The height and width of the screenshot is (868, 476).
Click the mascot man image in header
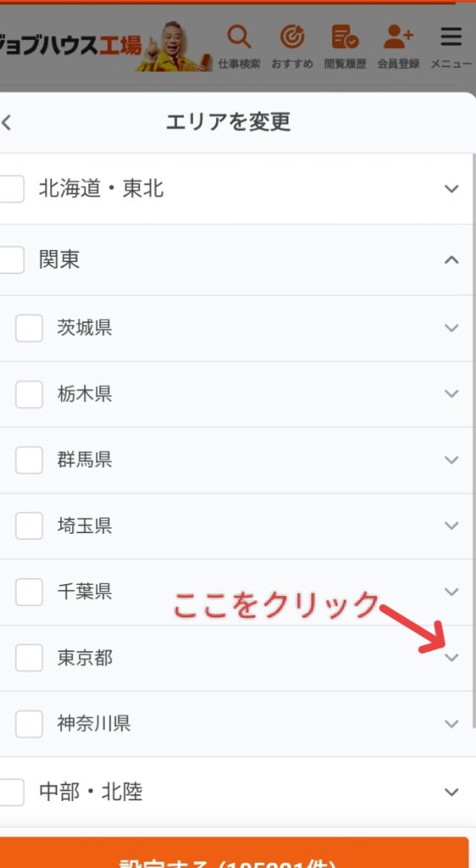(174, 47)
